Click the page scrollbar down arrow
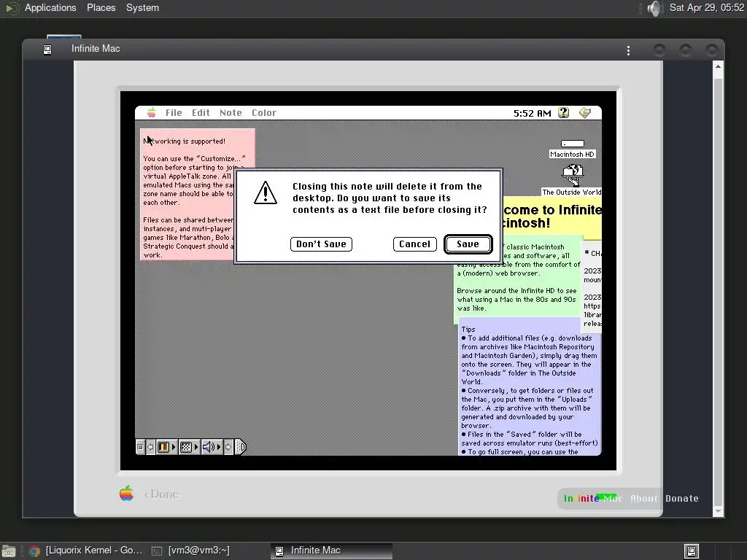Image resolution: width=747 pixels, height=560 pixels. point(718,511)
